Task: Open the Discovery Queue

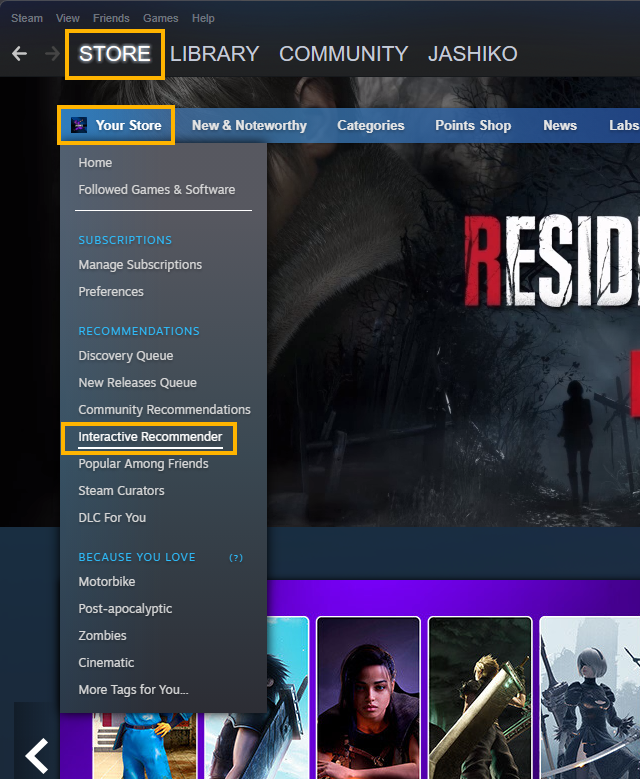Action: click(x=126, y=356)
